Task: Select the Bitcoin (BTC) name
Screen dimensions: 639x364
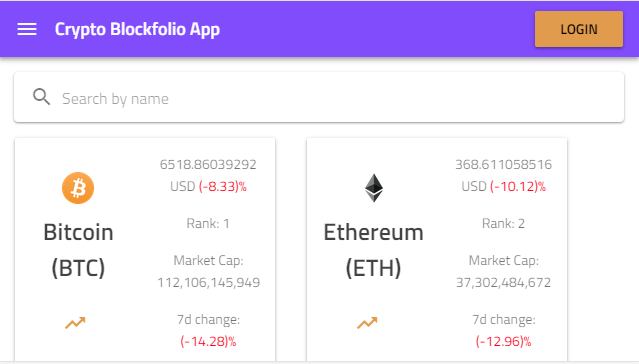Action: pos(78,250)
